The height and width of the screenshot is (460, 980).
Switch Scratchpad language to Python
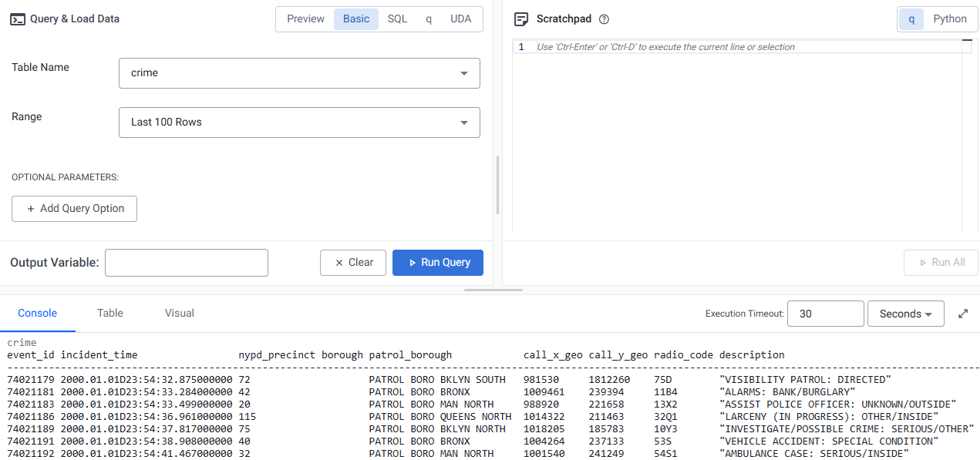point(949,18)
